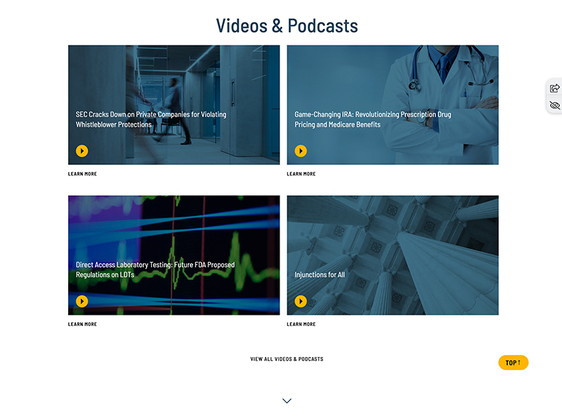Play the Injunctions for All video
Image resolution: width=562 pixels, height=420 pixels.
[301, 301]
